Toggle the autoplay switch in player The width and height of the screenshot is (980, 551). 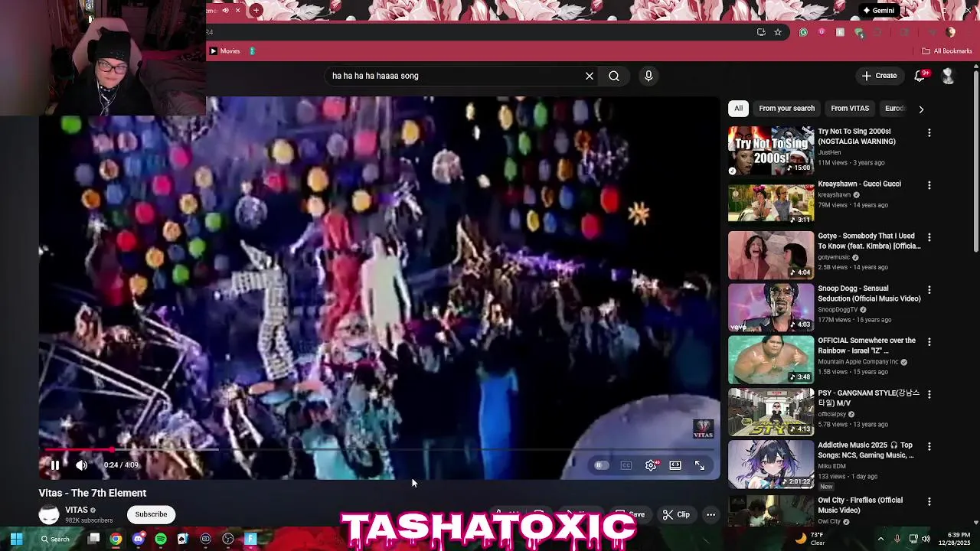click(x=601, y=465)
